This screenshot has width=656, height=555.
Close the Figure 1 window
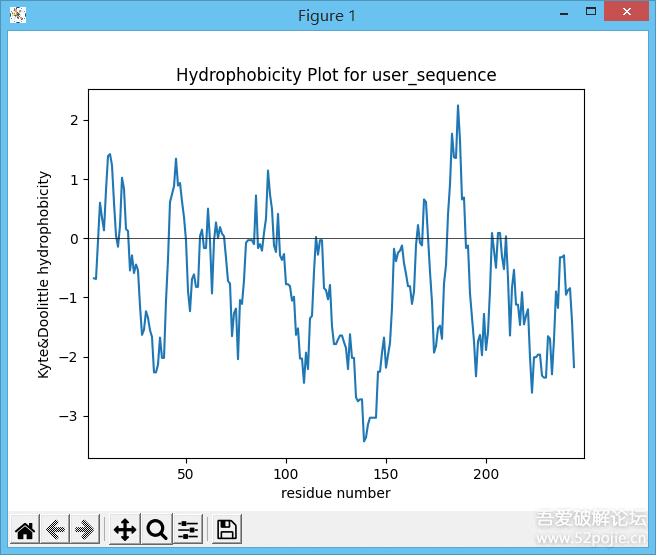[x=627, y=12]
